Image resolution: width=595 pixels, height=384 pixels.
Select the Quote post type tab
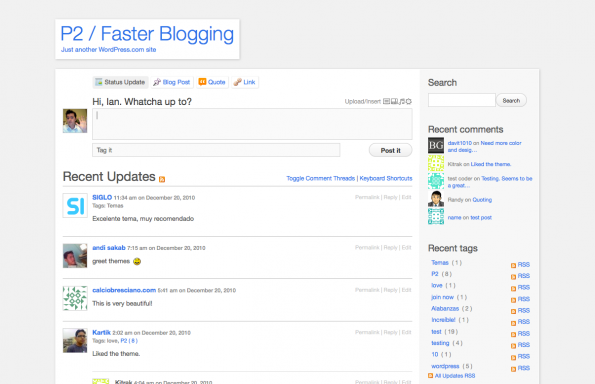point(212,82)
